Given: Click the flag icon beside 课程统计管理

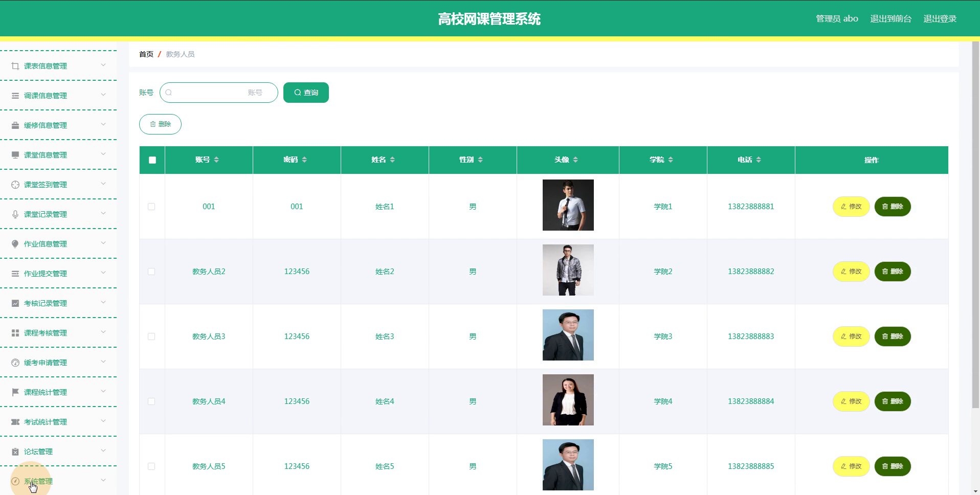Looking at the screenshot, I should [15, 392].
